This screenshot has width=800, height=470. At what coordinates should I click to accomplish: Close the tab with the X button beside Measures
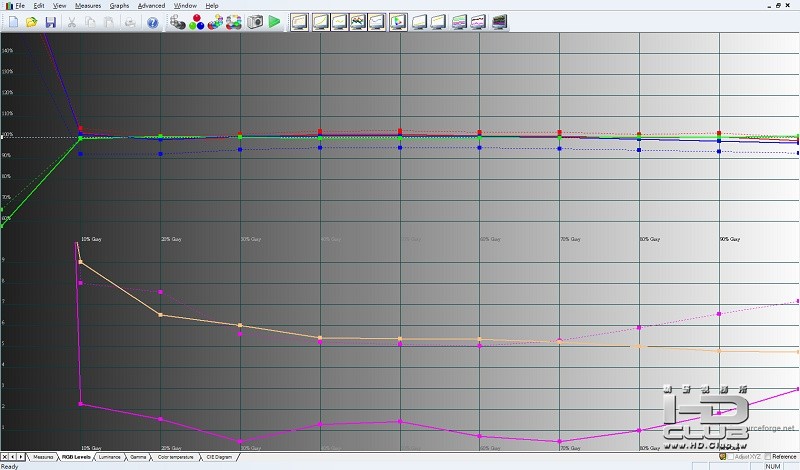pyautogui.click(x=5, y=457)
